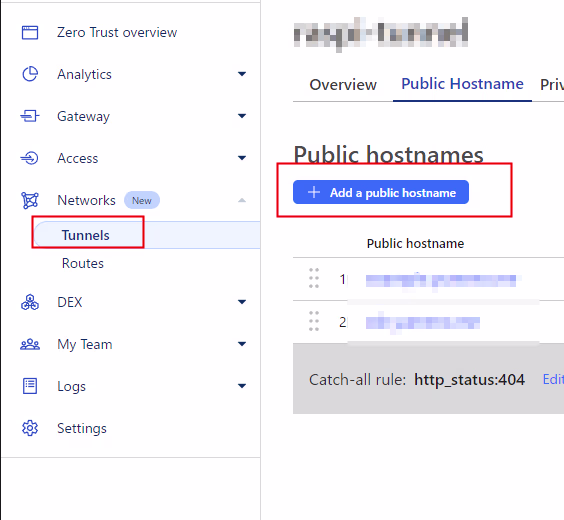Select the Public Hostname tab

click(462, 84)
